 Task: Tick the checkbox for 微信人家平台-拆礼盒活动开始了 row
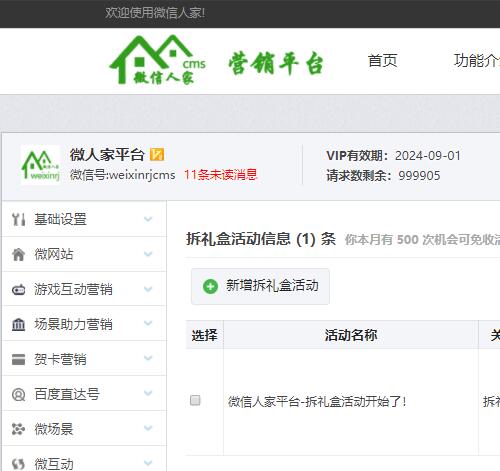point(195,400)
